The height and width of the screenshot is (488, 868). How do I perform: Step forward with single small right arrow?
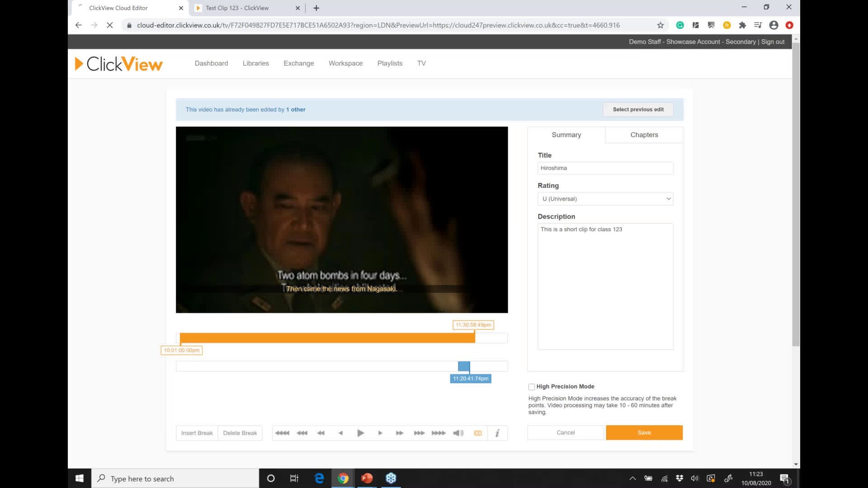click(380, 433)
